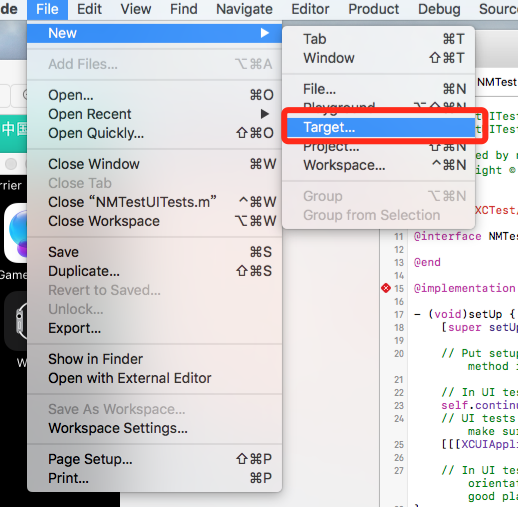The width and height of the screenshot is (518, 507).
Task: Select Export... menu item
Action: (x=154, y=328)
